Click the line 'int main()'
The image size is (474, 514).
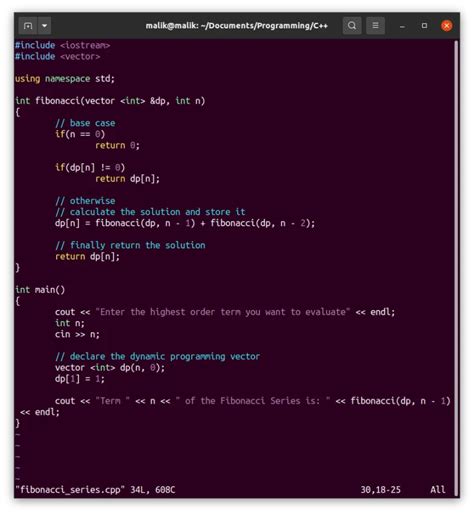tap(40, 290)
